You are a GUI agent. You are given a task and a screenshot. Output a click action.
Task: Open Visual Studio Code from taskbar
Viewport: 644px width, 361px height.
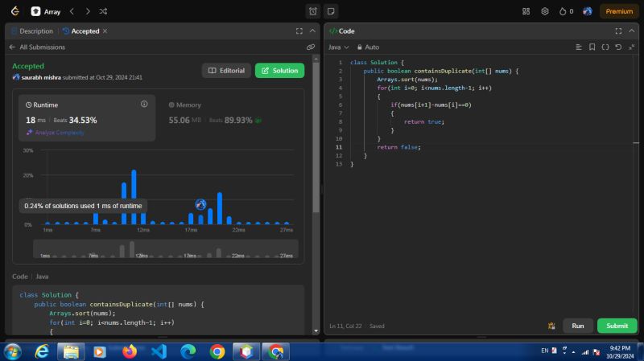pos(159,351)
